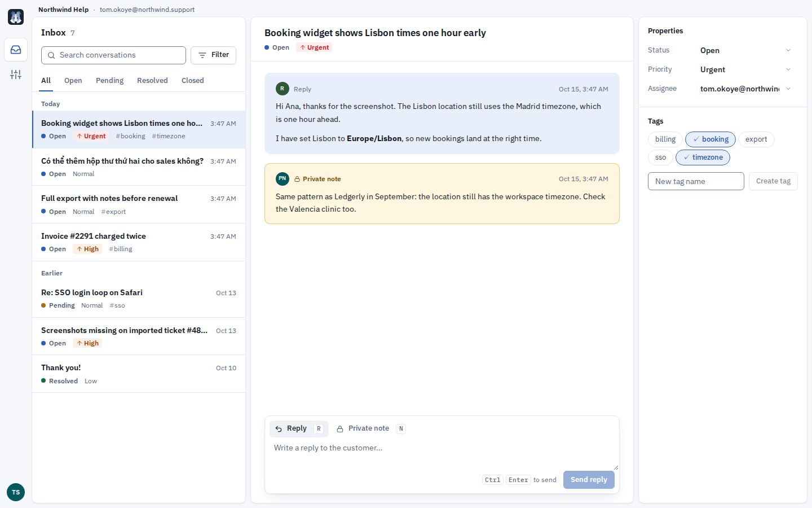Click the Open status badge in conversation header

pyautogui.click(x=277, y=47)
